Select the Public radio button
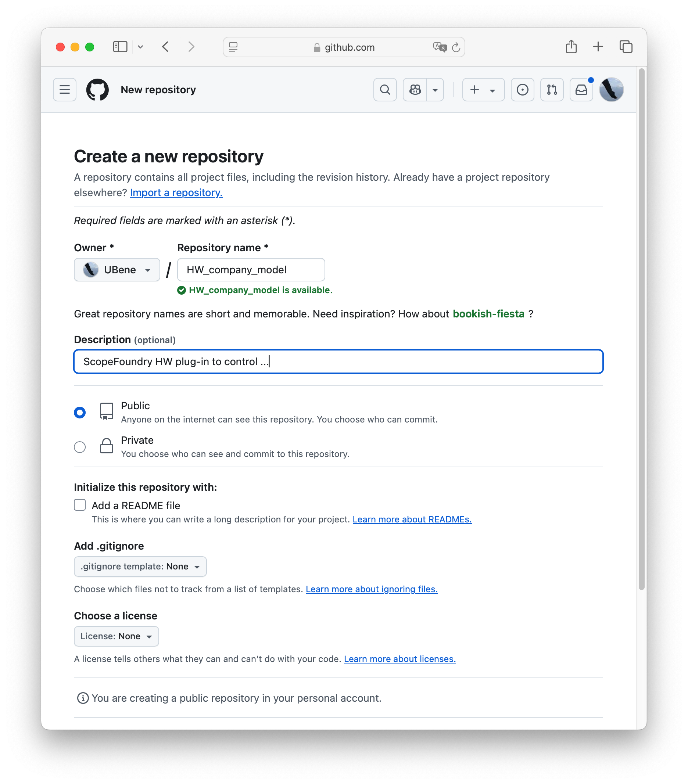The image size is (688, 784). (x=80, y=412)
